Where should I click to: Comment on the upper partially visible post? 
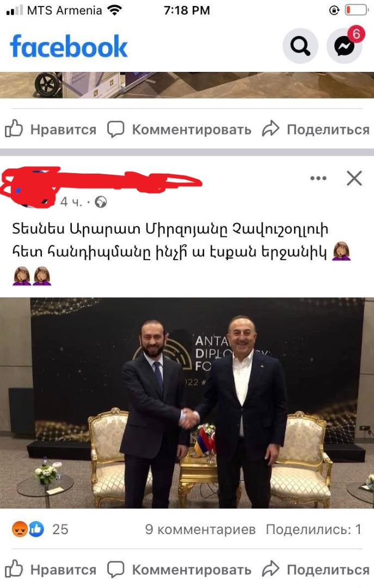pos(179,130)
